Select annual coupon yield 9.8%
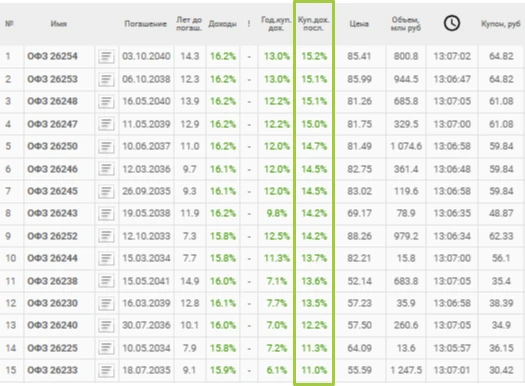Viewport: 525px width, 386px height. tap(277, 213)
